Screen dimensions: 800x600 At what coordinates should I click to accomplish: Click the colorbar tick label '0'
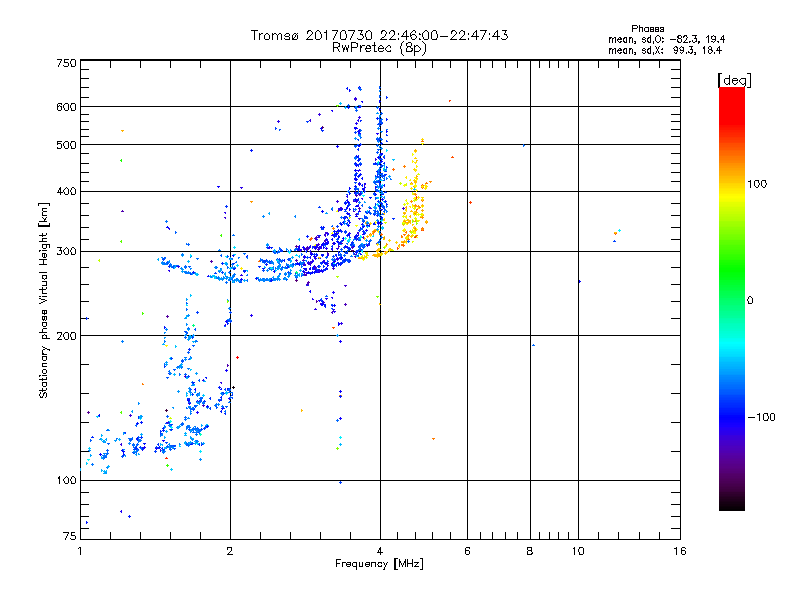point(750,301)
